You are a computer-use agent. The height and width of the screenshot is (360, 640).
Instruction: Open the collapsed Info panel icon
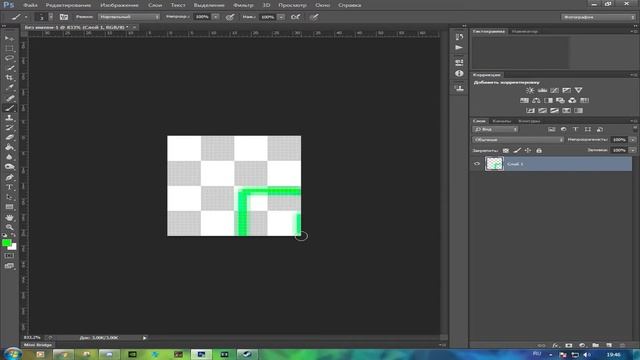pyautogui.click(x=459, y=73)
